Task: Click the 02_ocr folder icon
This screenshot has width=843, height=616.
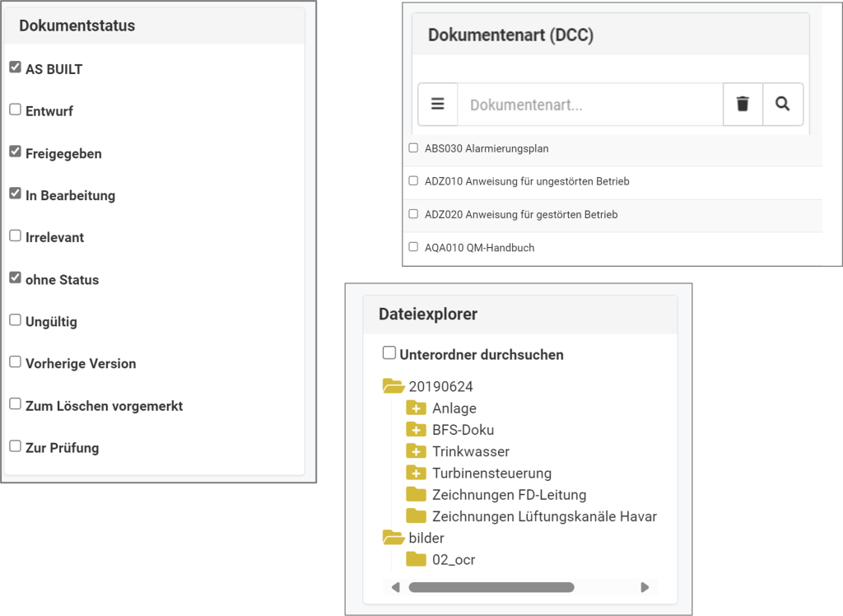Action: tap(417, 560)
